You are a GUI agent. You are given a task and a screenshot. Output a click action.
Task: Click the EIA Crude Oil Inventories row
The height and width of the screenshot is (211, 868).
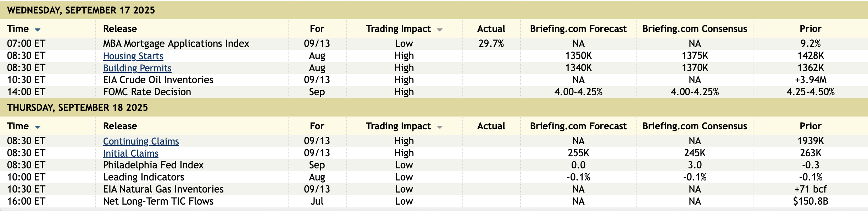(x=158, y=80)
